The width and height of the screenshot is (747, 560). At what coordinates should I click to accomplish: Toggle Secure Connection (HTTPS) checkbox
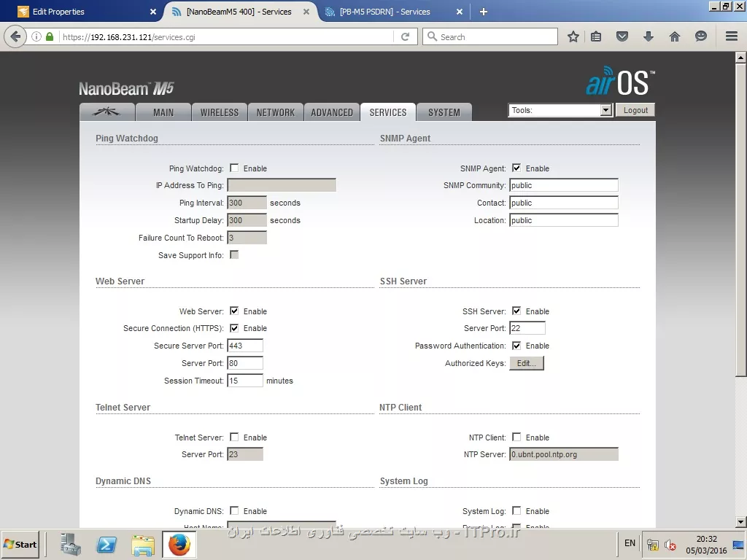coord(234,328)
